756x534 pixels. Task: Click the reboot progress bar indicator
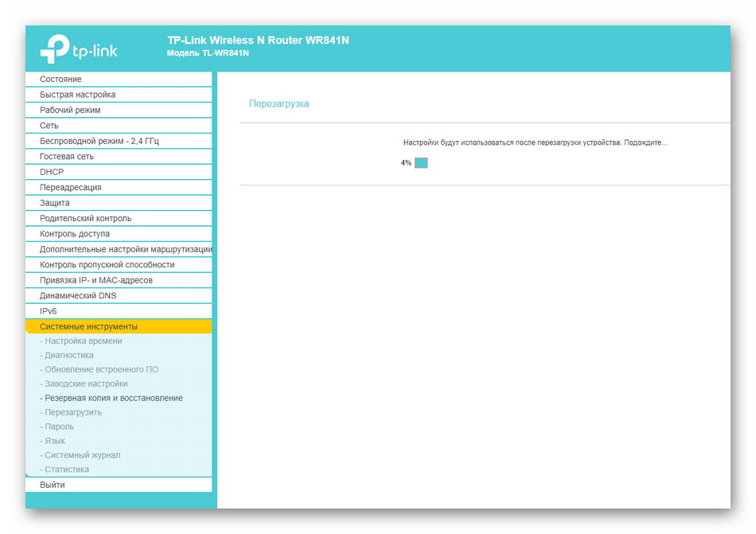[x=421, y=163]
